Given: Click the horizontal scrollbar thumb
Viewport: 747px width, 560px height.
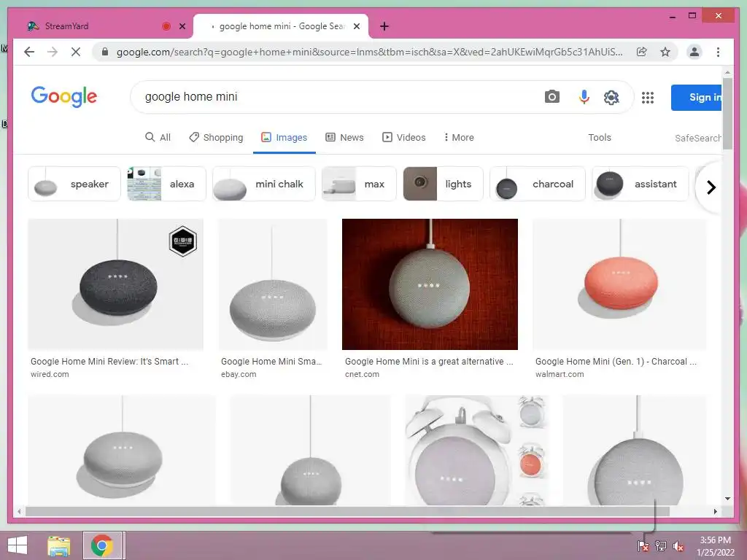Looking at the screenshot, I should [x=347, y=511].
